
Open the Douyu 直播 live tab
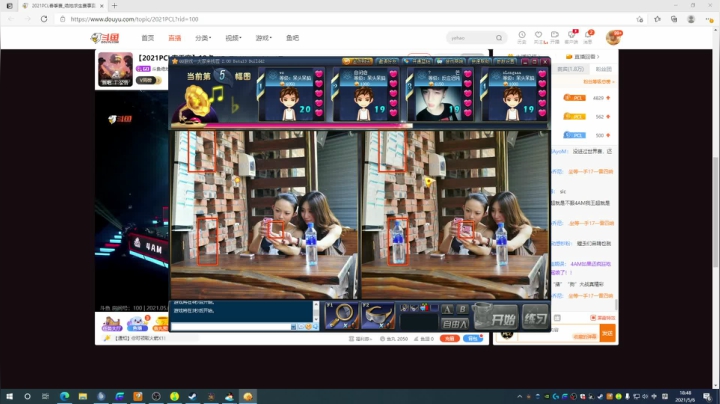tap(174, 38)
